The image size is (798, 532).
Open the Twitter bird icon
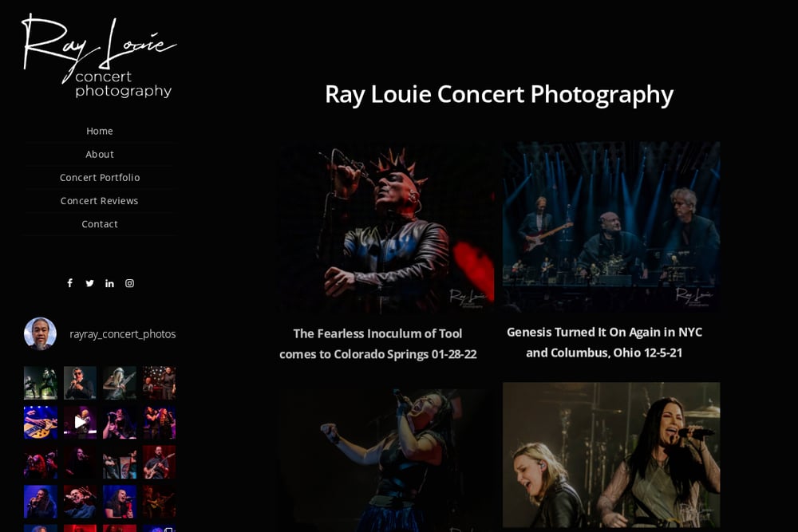[x=89, y=283]
